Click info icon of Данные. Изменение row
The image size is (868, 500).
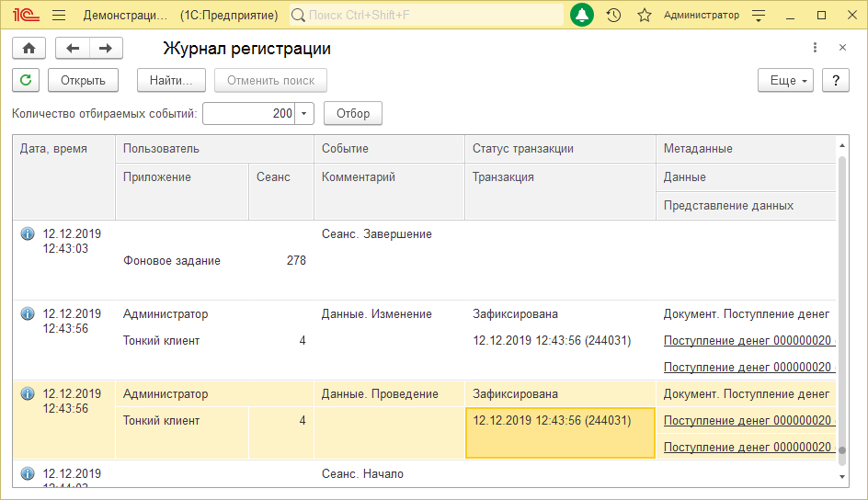[28, 313]
